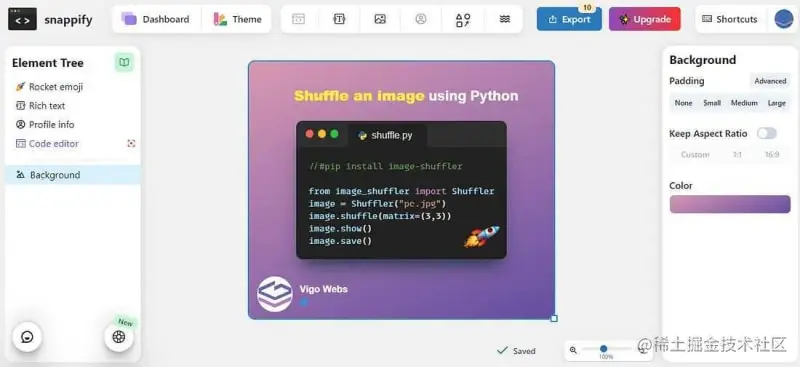Set padding to Medium

[744, 103]
